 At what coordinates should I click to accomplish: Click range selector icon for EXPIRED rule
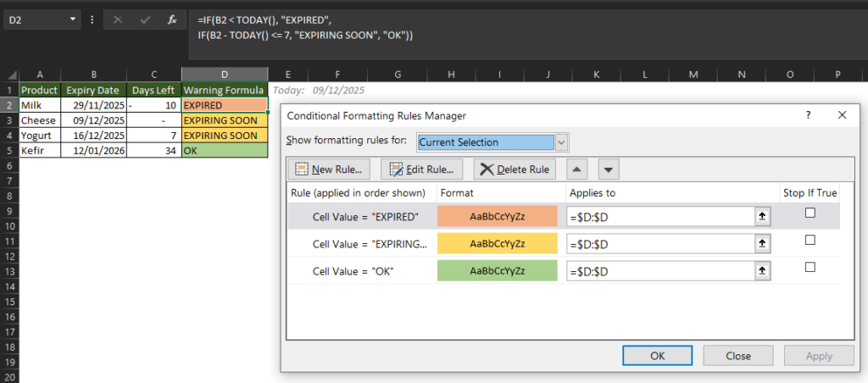pos(763,217)
